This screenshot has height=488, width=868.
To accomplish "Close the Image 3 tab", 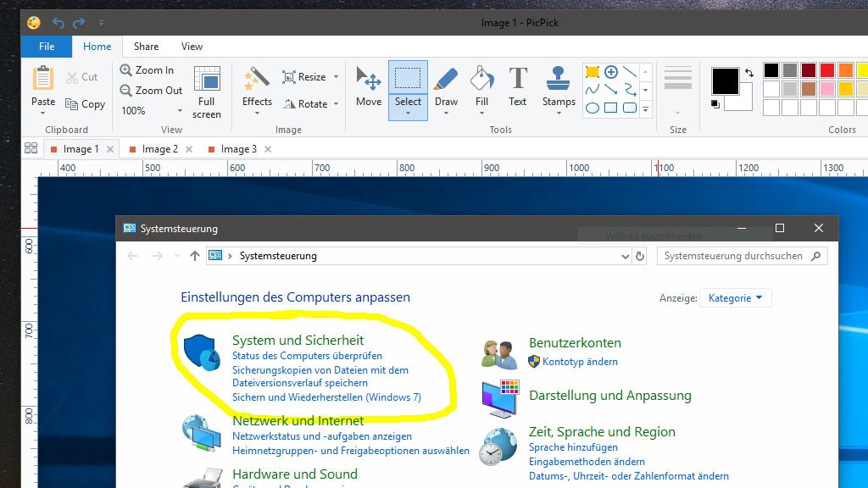I will (268, 149).
